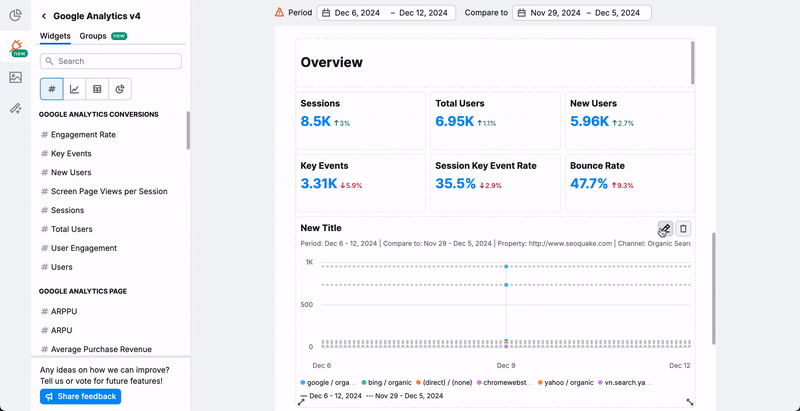
Task: Open the pie chart section in left rail
Action: [x=15, y=15]
